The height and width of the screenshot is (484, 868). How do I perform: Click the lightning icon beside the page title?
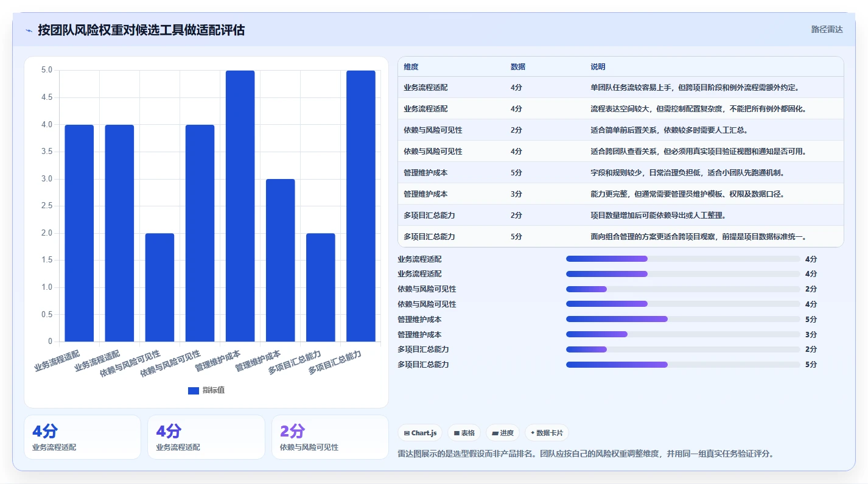pyautogui.click(x=29, y=30)
